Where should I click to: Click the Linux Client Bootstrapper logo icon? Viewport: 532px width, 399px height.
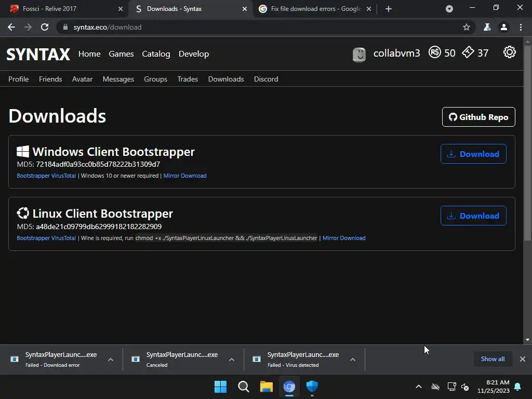(23, 213)
